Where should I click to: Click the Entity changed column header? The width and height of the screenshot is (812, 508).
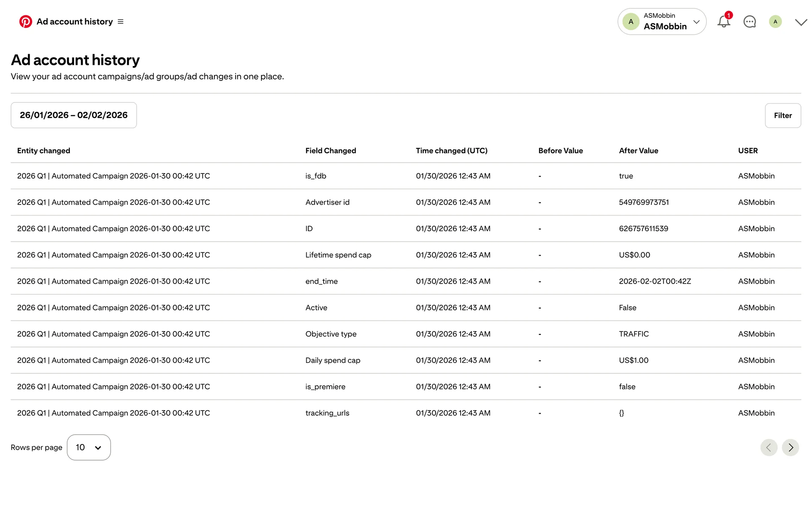pyautogui.click(x=44, y=151)
